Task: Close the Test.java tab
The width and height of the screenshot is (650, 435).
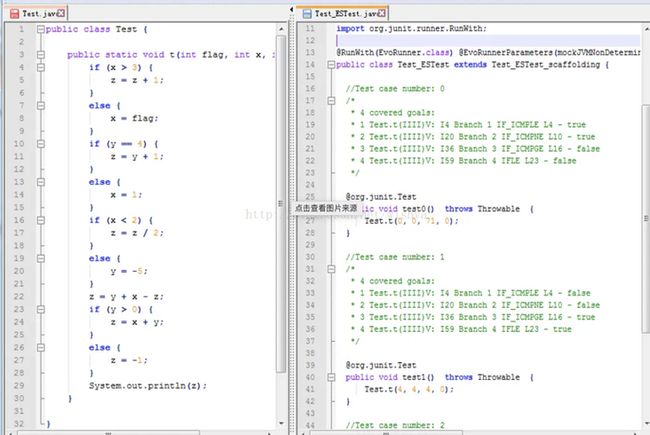Action: tap(61, 13)
